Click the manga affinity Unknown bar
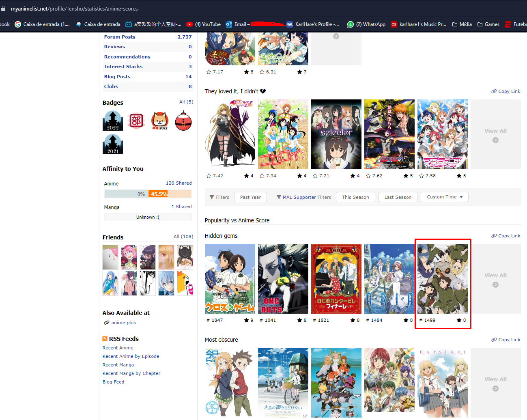Image resolution: width=527 pixels, height=420 pixels. click(148, 217)
